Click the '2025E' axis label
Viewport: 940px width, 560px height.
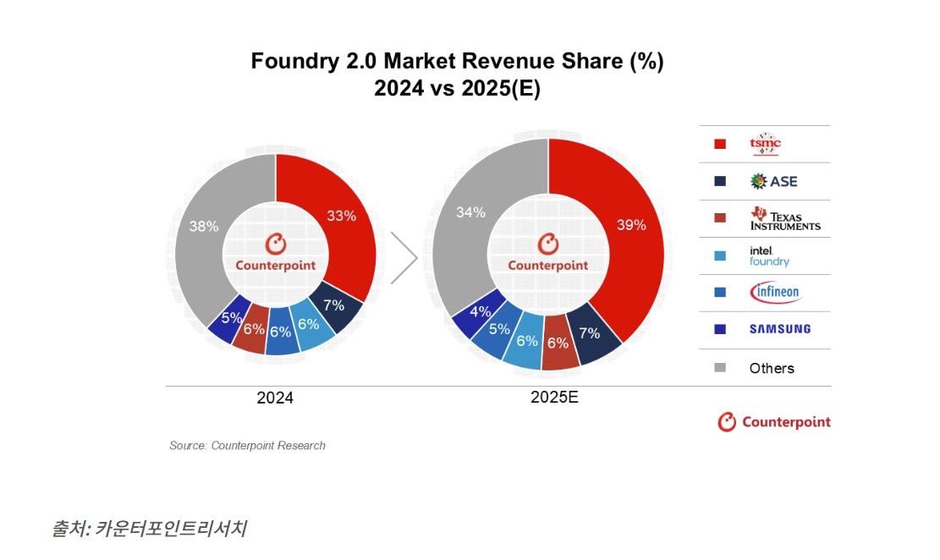[x=554, y=397]
